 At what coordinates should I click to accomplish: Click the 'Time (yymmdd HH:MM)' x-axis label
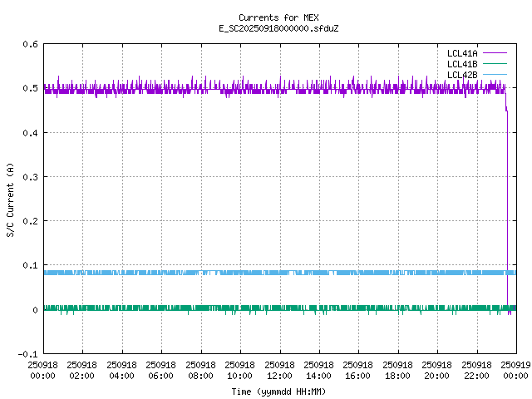tap(278, 391)
